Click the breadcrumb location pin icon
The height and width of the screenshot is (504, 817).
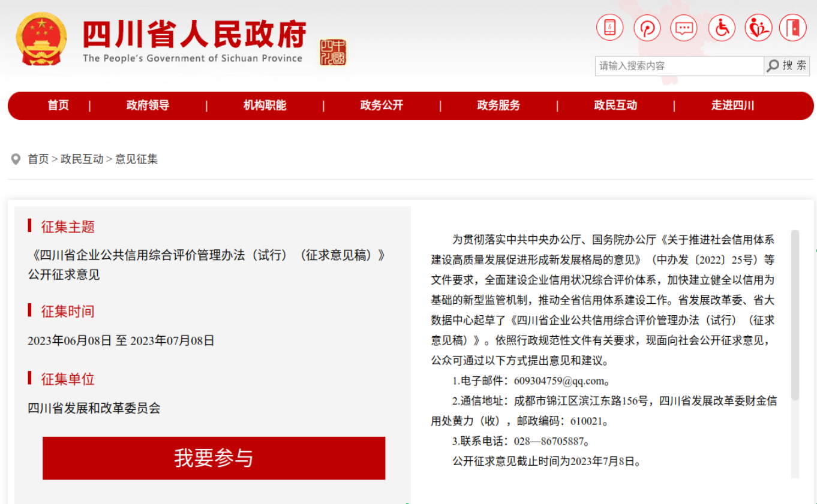[x=16, y=159]
